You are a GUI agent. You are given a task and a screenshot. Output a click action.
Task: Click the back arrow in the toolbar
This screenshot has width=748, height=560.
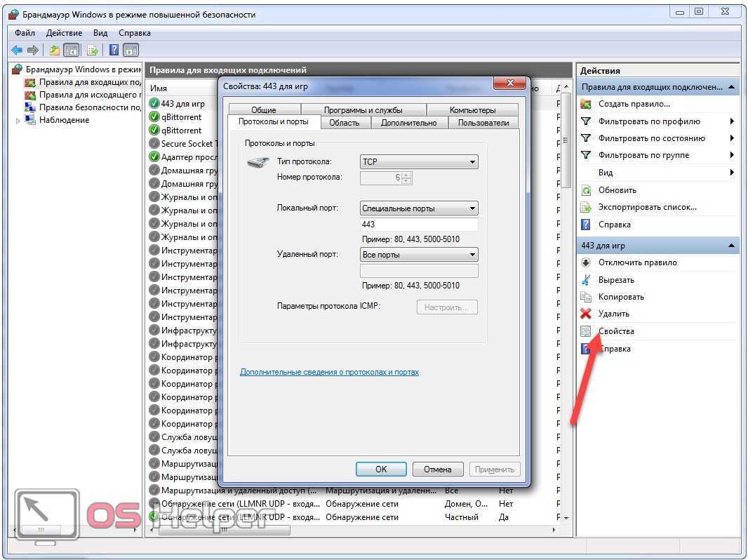coord(17,50)
